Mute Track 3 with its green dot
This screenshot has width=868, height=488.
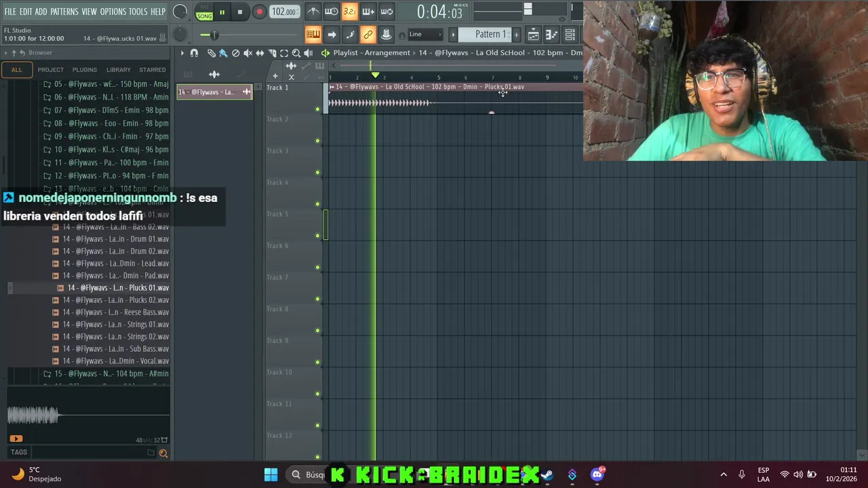pos(317,172)
